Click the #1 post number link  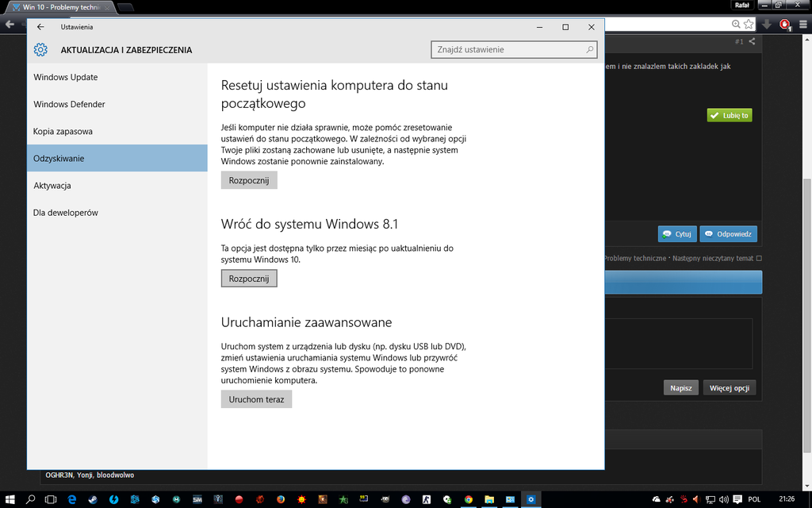[x=739, y=41]
